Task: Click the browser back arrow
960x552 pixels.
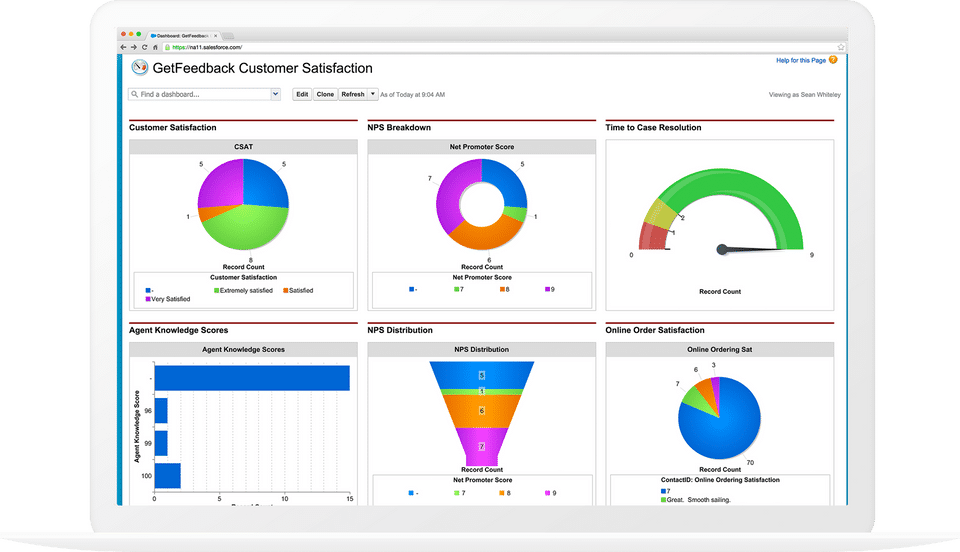Action: click(123, 47)
